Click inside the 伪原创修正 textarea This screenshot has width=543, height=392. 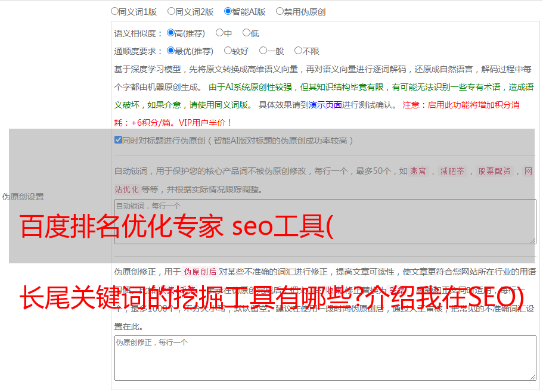325,358
